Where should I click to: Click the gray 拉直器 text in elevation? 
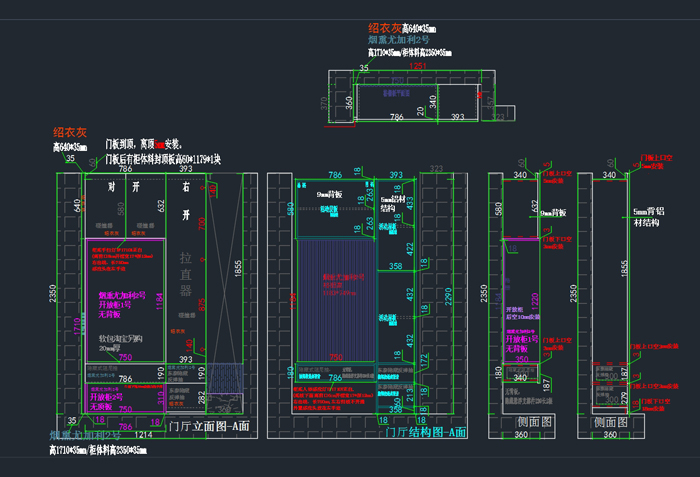click(186, 275)
